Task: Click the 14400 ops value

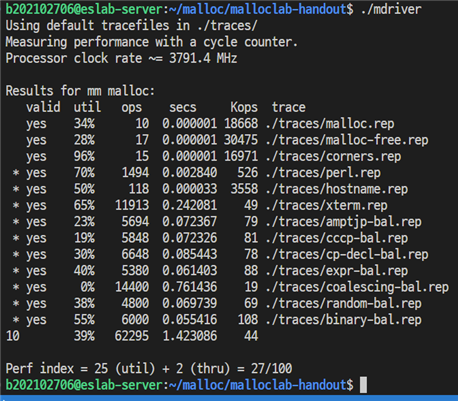Action: click(x=132, y=287)
